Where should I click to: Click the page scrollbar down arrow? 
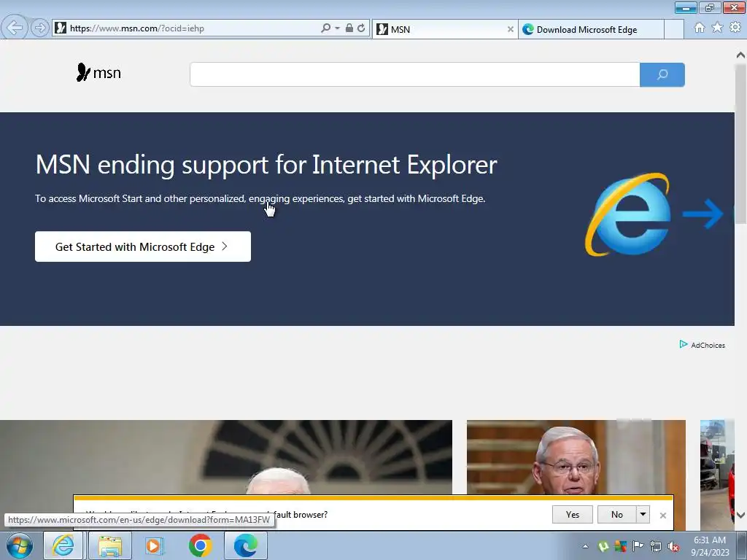pos(741,515)
